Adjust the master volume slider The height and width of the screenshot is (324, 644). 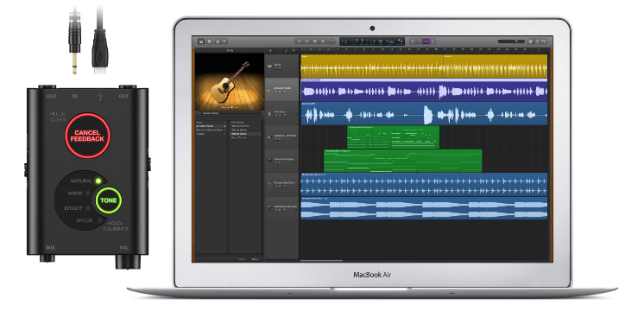pos(511,41)
